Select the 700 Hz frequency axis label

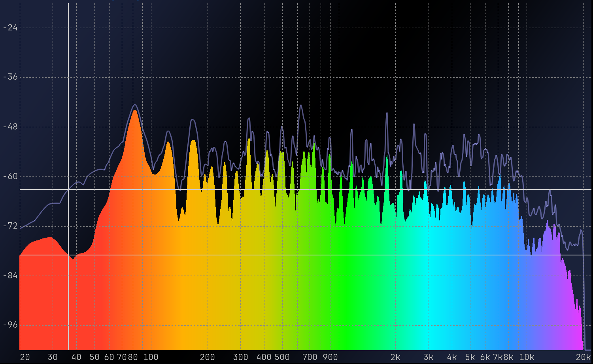(310, 357)
